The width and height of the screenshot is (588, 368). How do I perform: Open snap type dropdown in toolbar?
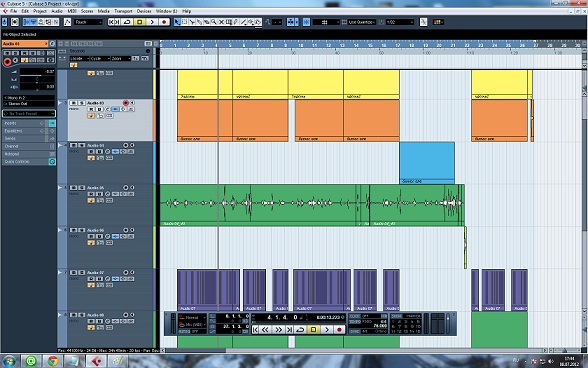click(326, 22)
